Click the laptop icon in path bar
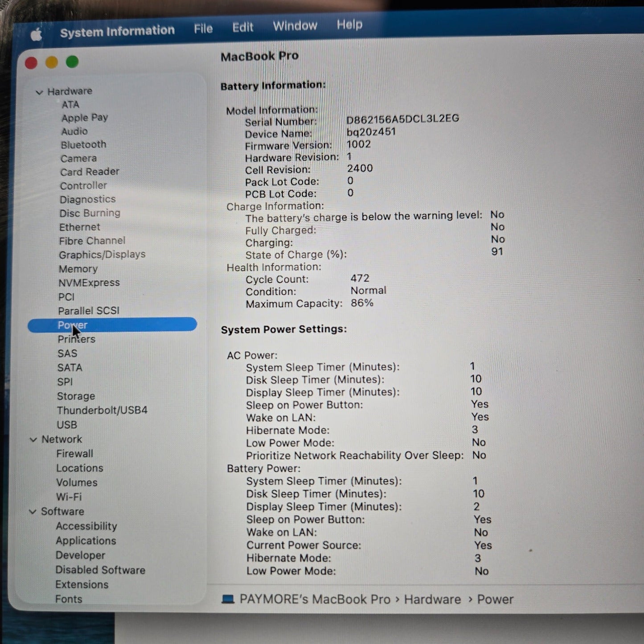Screen dimensions: 644x644 tap(228, 599)
